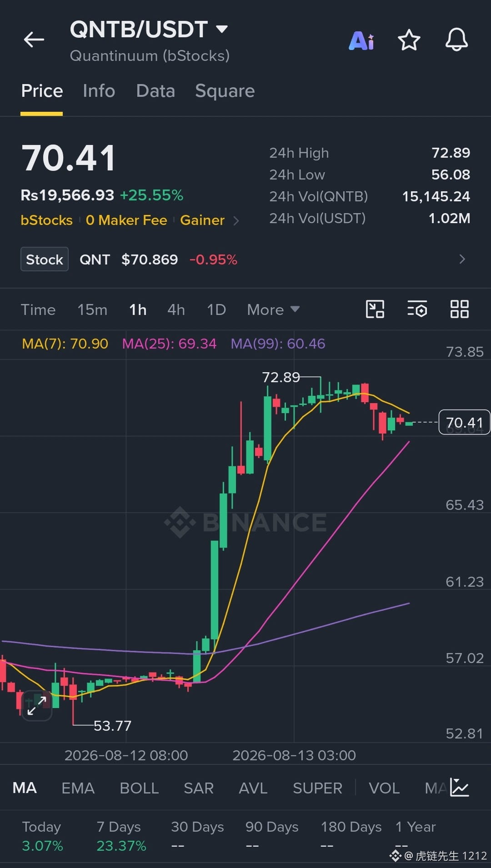
Task: Tap the -0.95% stock change
Action: [213, 259]
